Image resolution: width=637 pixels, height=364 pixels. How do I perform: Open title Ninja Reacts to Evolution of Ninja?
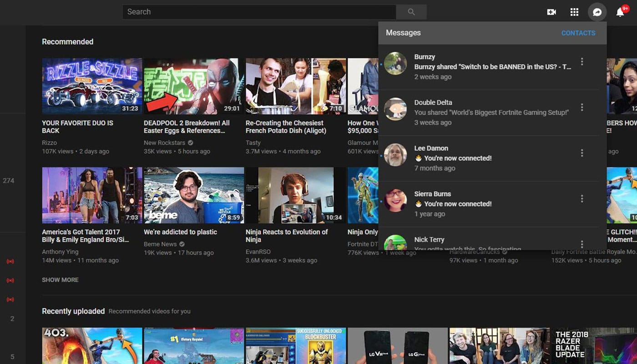(287, 236)
